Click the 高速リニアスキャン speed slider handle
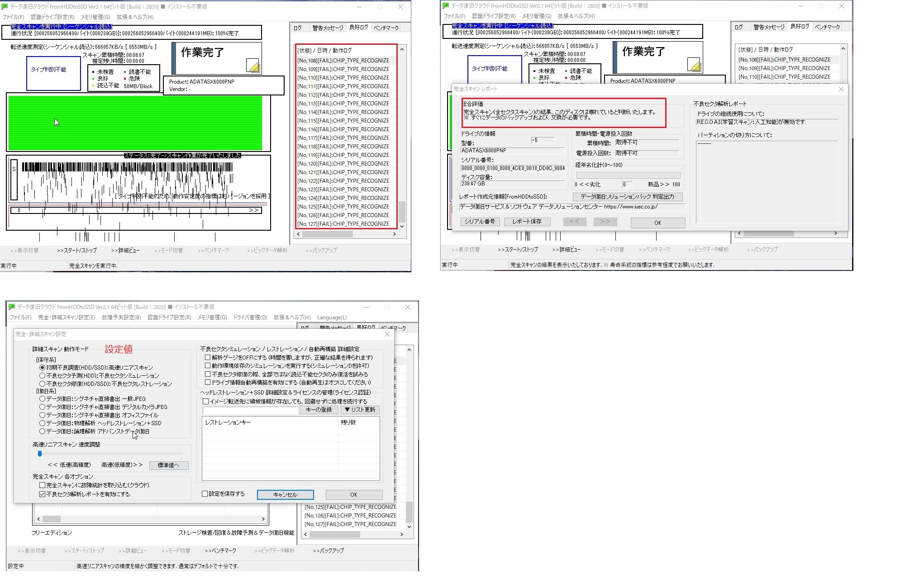The height and width of the screenshot is (588, 905). coord(40,454)
